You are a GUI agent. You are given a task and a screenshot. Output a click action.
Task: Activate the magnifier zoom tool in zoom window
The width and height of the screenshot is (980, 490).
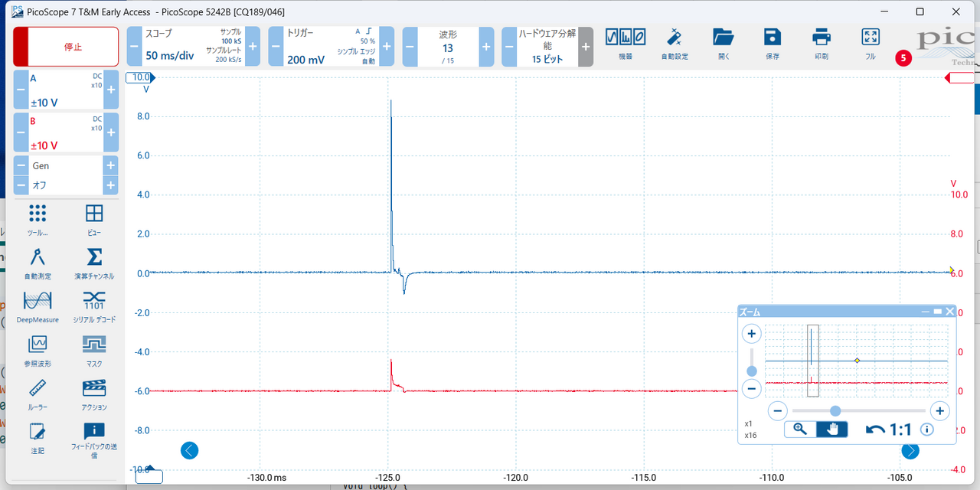pos(800,430)
